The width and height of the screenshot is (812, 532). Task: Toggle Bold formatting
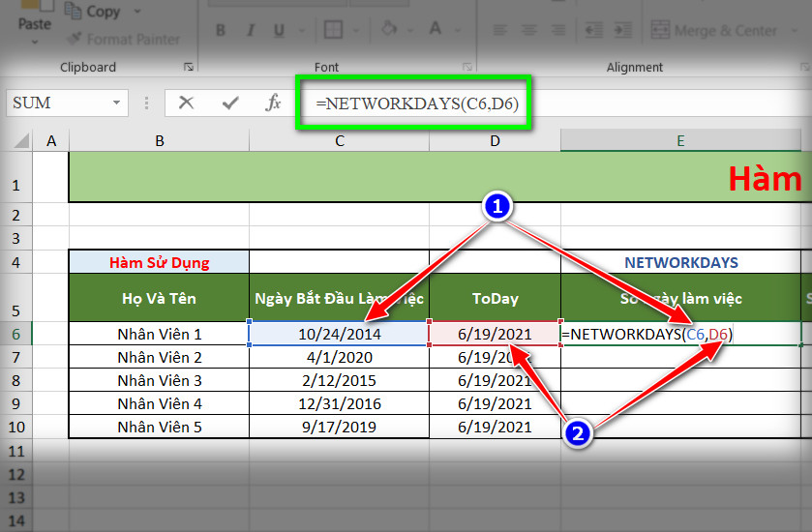(x=221, y=31)
